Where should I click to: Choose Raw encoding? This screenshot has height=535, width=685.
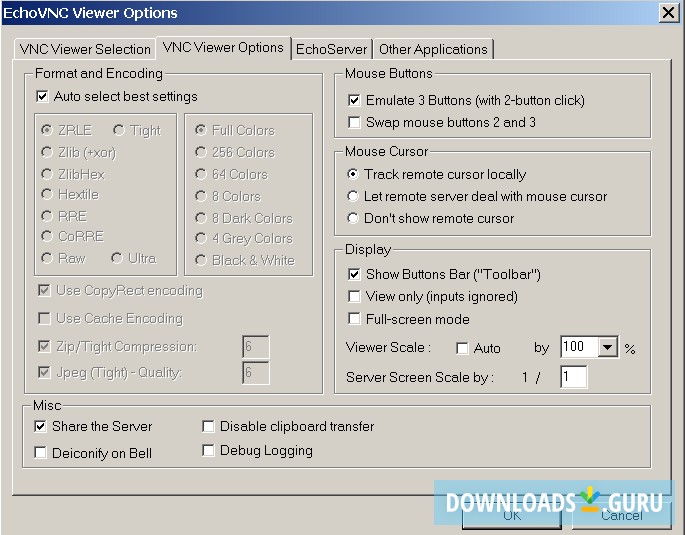pos(47,258)
